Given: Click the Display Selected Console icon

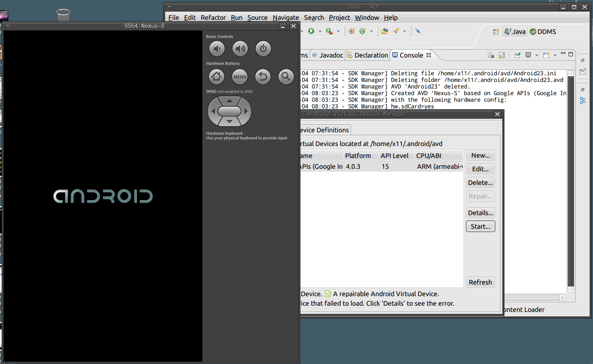Looking at the screenshot, I should point(528,55).
